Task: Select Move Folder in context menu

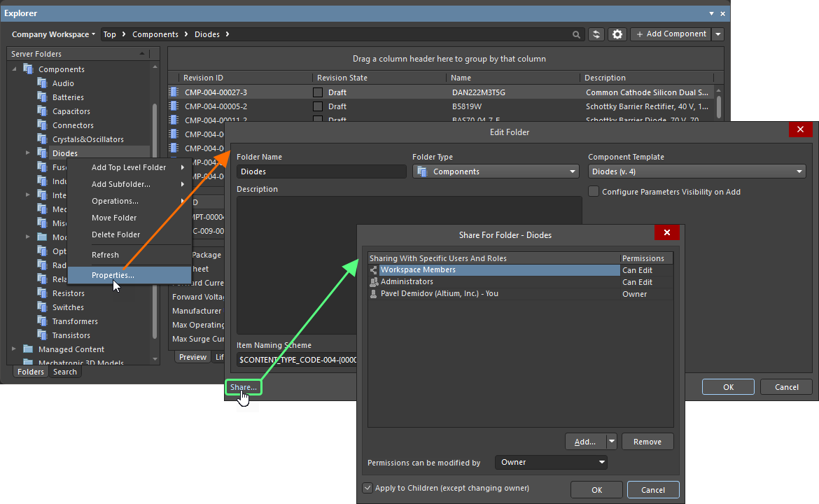Action: point(114,218)
